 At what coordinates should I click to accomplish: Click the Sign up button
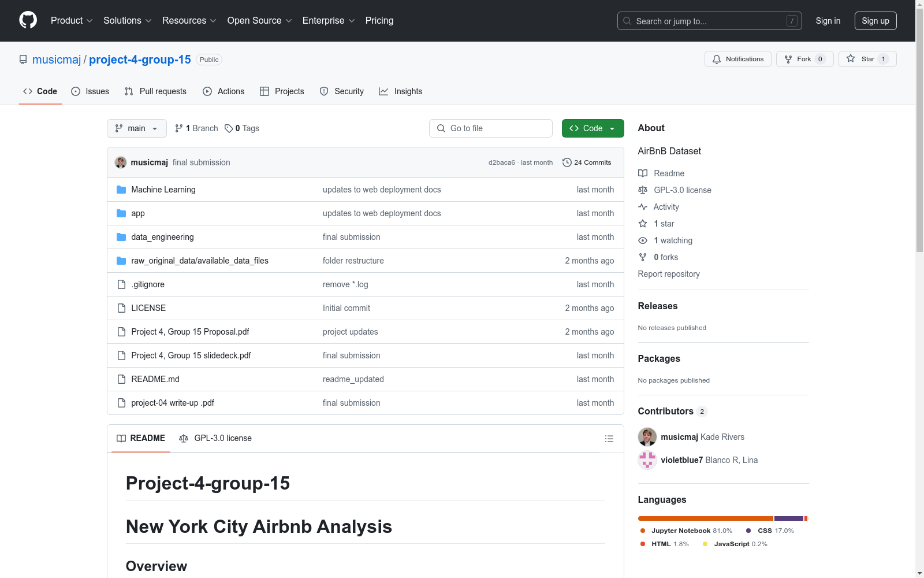tap(875, 21)
